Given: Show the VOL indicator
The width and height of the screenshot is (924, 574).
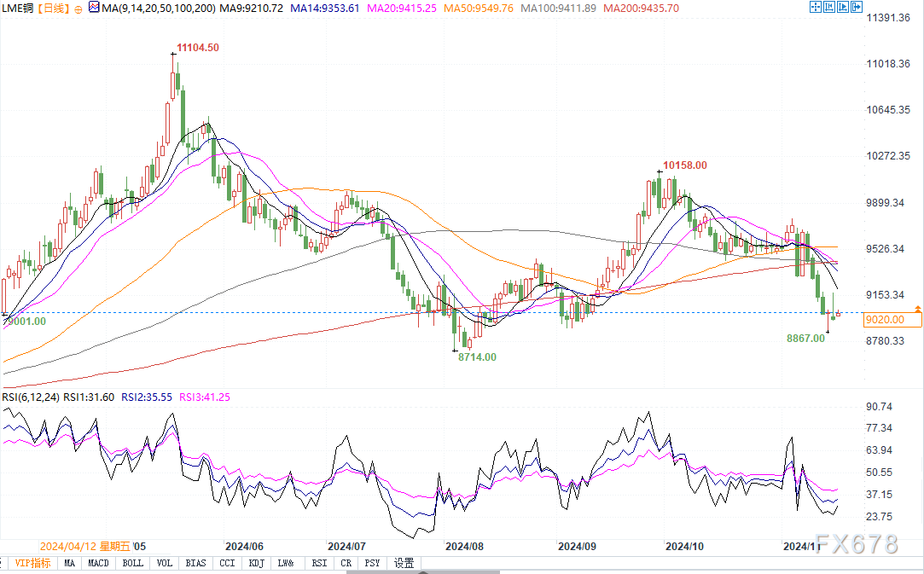Looking at the screenshot, I should pos(164,563).
